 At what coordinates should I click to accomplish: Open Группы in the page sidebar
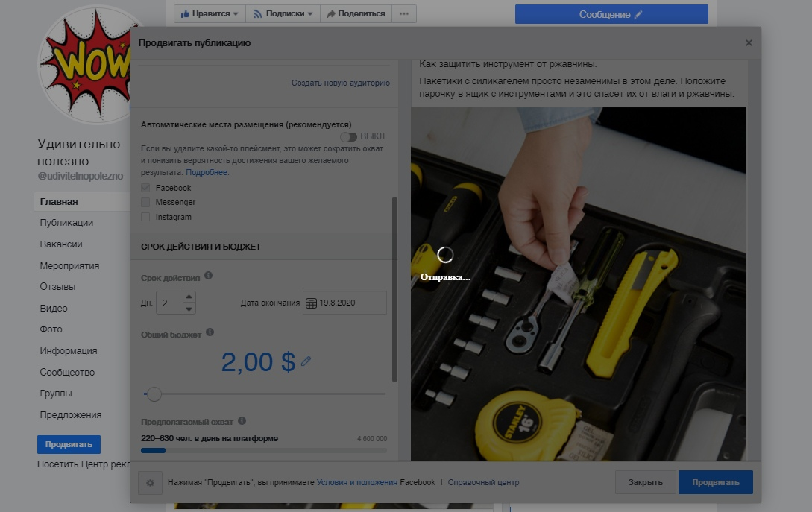click(x=56, y=393)
